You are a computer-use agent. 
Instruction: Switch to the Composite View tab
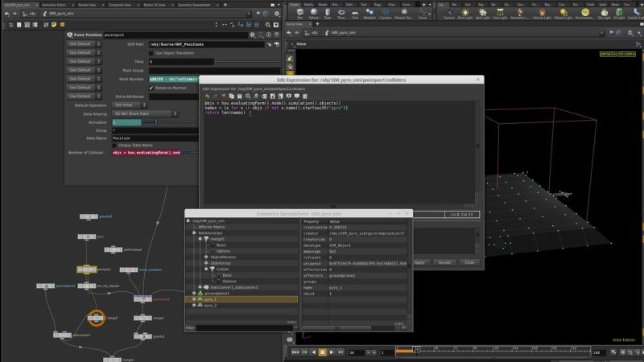[x=119, y=5]
